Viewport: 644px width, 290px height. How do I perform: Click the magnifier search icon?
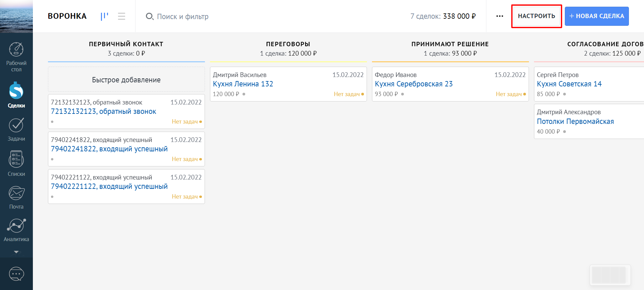[x=149, y=16]
